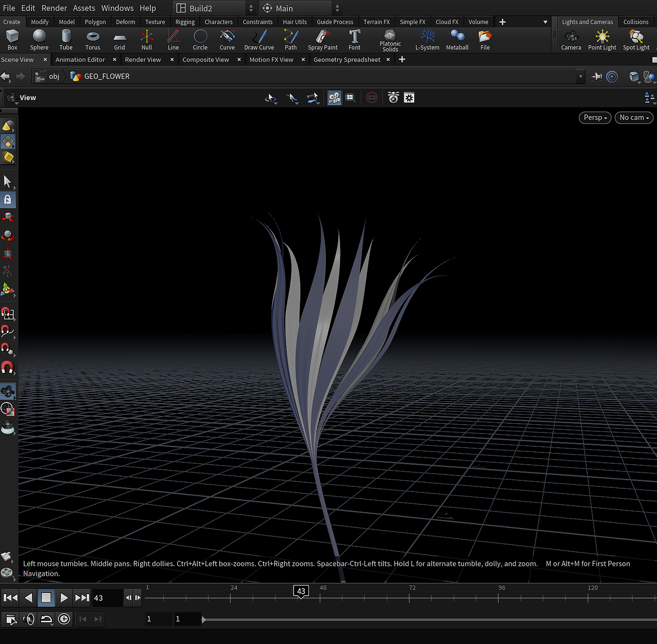Toggle the pin on the path bar
Screen dimensions: 657x644
point(596,77)
